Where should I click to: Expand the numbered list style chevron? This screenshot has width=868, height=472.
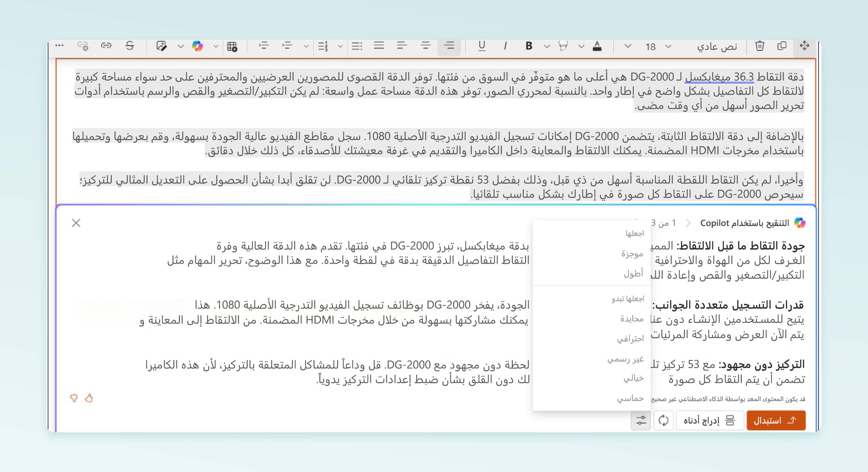click(306, 46)
